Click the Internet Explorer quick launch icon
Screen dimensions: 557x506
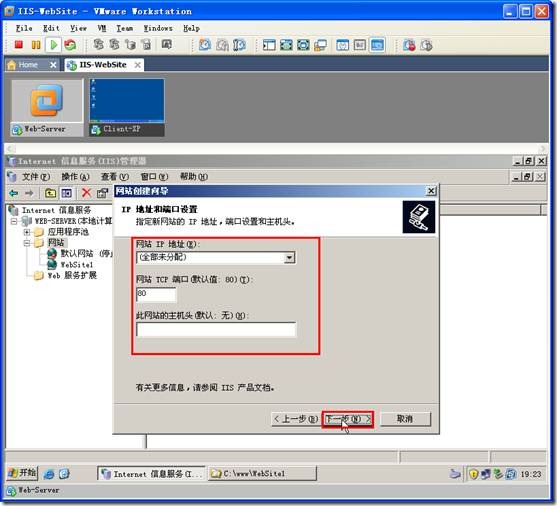click(49, 474)
